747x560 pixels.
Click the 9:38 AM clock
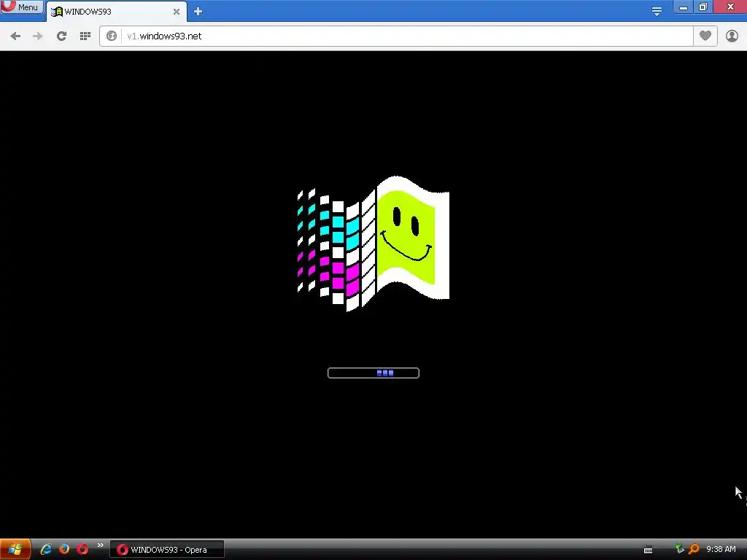(721, 550)
